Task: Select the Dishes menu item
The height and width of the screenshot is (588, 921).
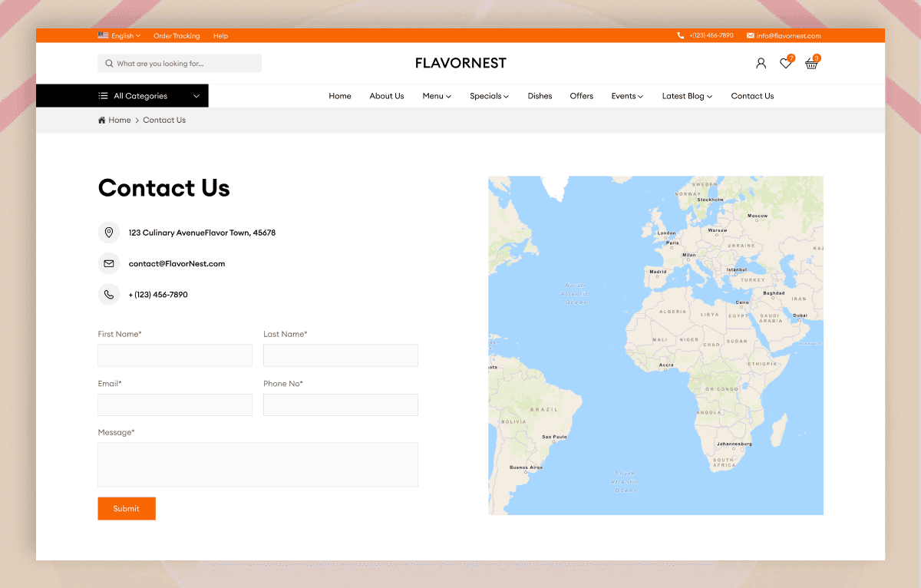Action: coord(540,96)
